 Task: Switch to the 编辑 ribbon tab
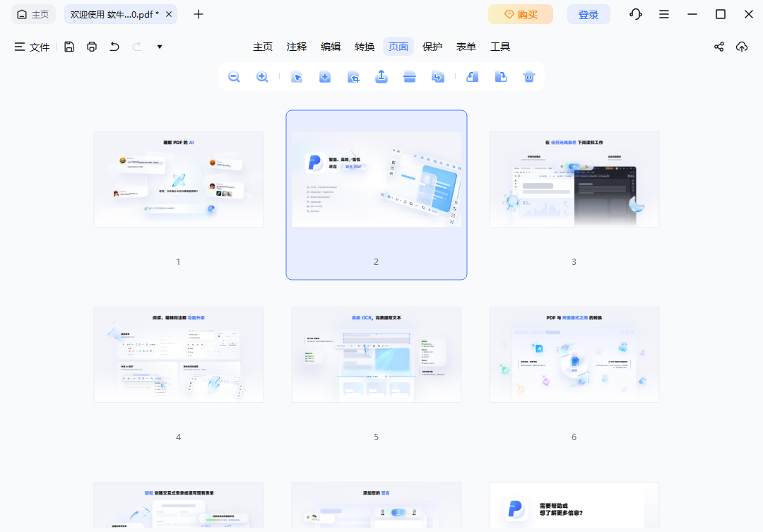(x=331, y=47)
